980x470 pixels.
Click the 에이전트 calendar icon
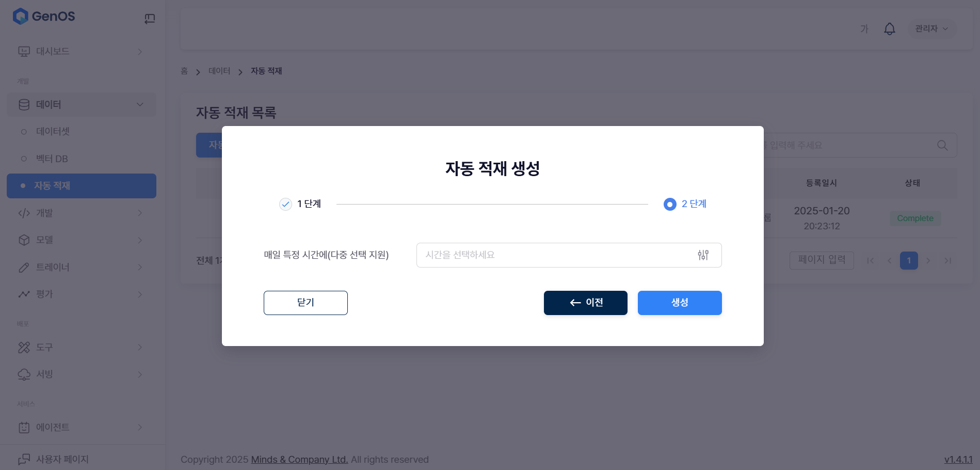pyautogui.click(x=24, y=428)
